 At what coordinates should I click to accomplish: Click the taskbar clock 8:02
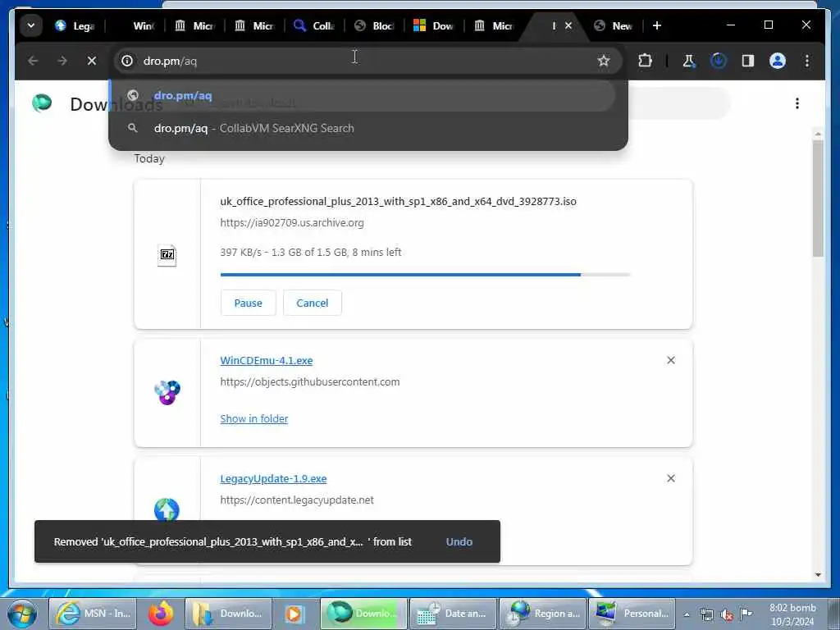click(x=792, y=614)
